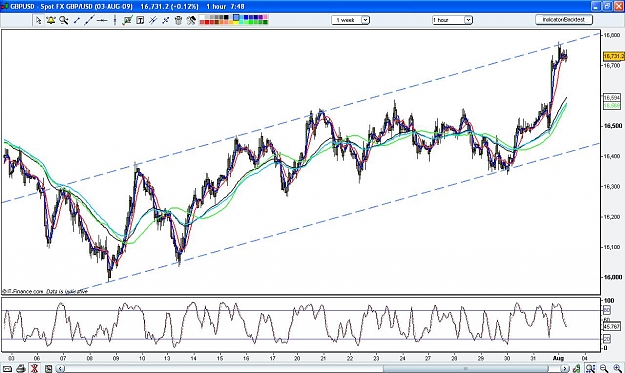Zoom out using the minus magnifier
This screenshot has width=625, height=373.
(604, 369)
